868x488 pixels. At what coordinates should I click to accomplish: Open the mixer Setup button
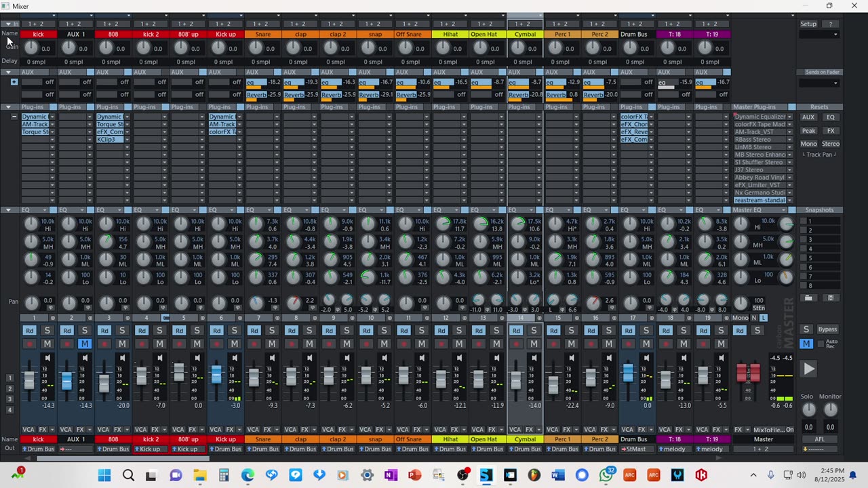(808, 24)
